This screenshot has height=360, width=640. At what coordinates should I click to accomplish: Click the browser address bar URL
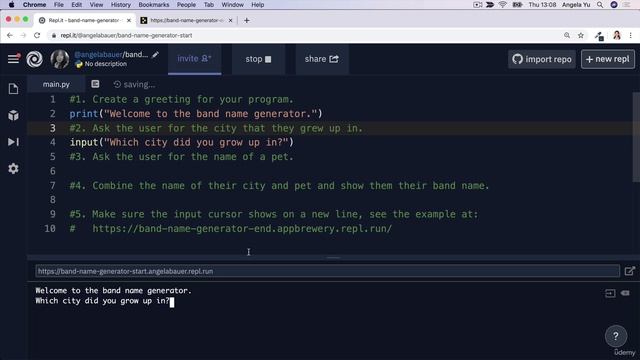click(126, 36)
